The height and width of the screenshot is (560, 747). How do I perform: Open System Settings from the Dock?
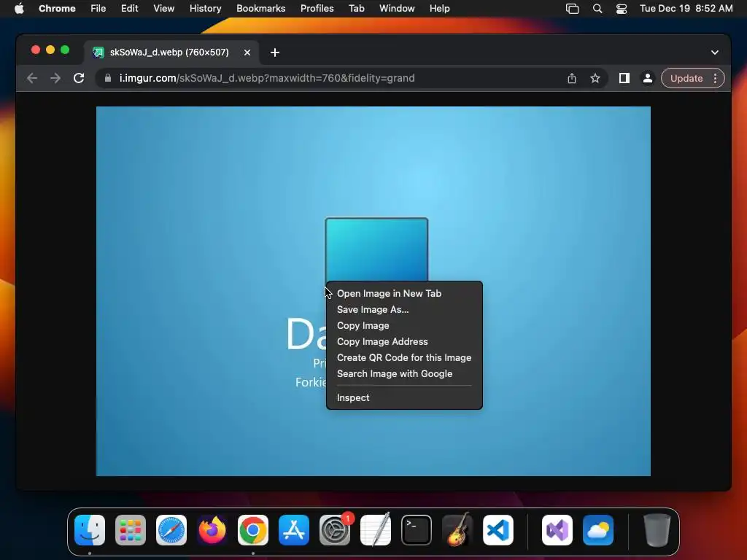(335, 530)
